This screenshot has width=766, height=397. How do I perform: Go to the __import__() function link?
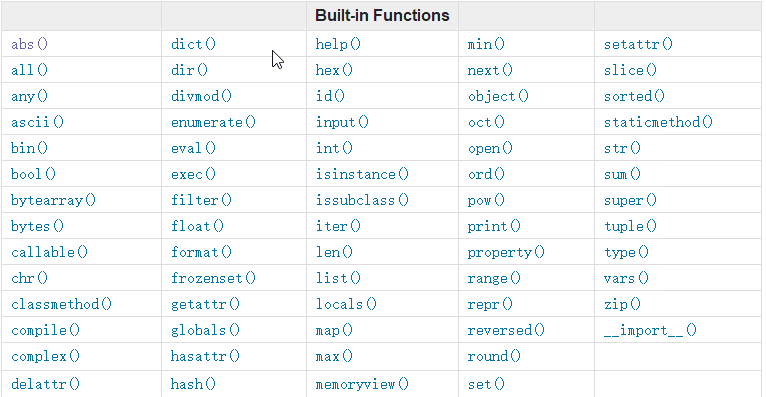pyautogui.click(x=650, y=331)
